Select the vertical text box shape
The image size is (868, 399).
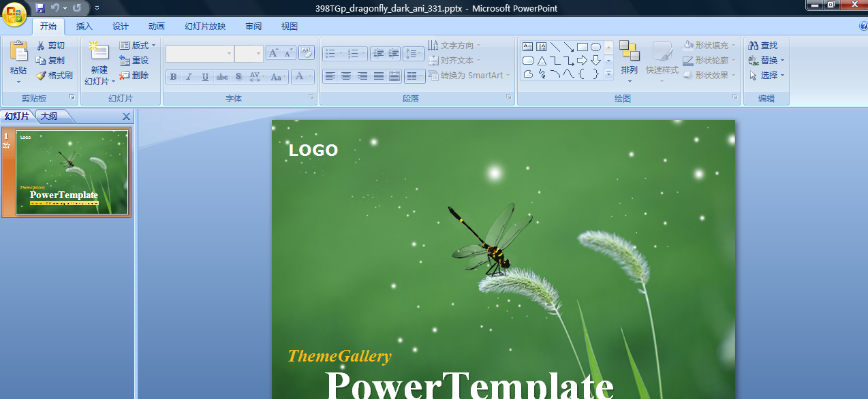(x=541, y=47)
